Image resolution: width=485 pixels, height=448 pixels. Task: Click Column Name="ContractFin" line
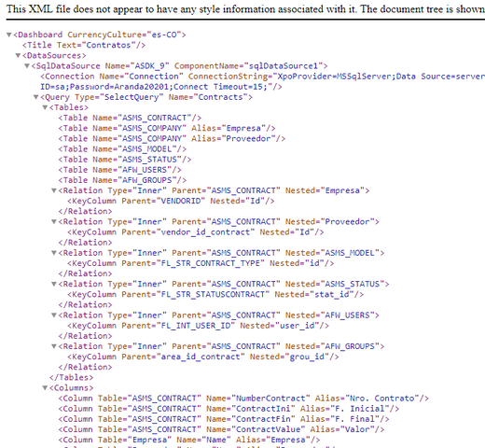[224, 419]
